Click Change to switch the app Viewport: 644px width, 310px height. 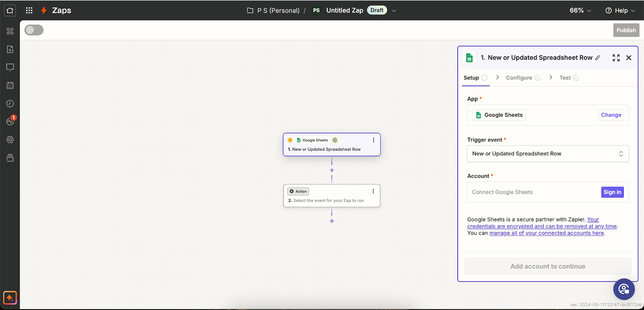pyautogui.click(x=611, y=115)
